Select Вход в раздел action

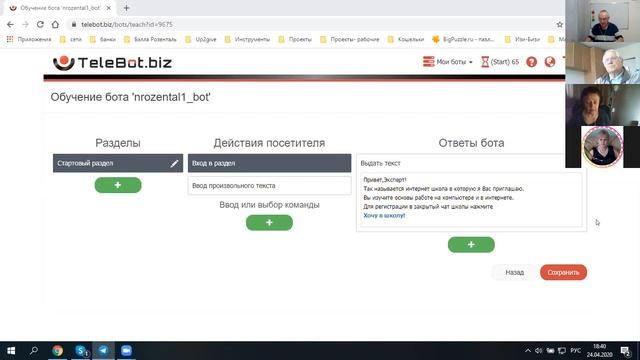(269, 163)
